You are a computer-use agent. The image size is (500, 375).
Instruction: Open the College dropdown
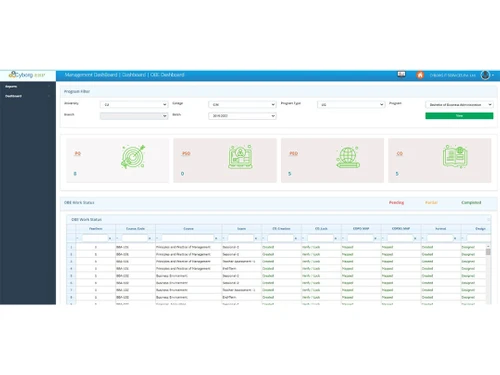[242, 105]
